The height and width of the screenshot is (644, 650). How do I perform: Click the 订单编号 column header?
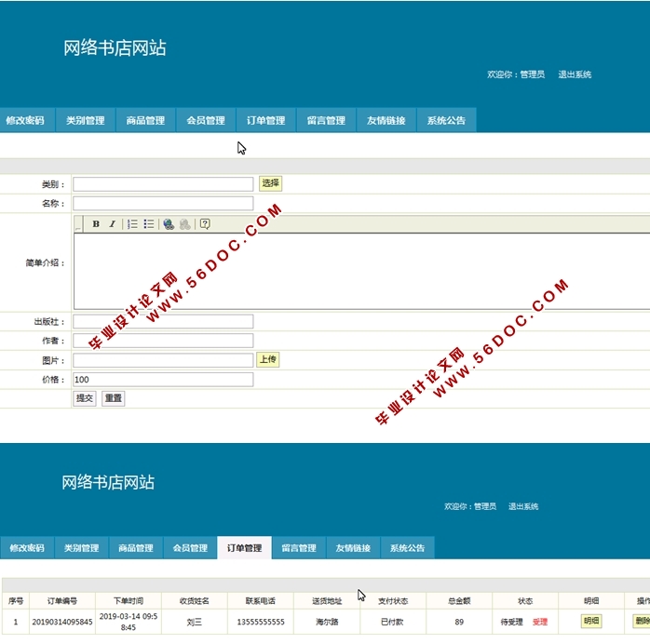[62, 601]
